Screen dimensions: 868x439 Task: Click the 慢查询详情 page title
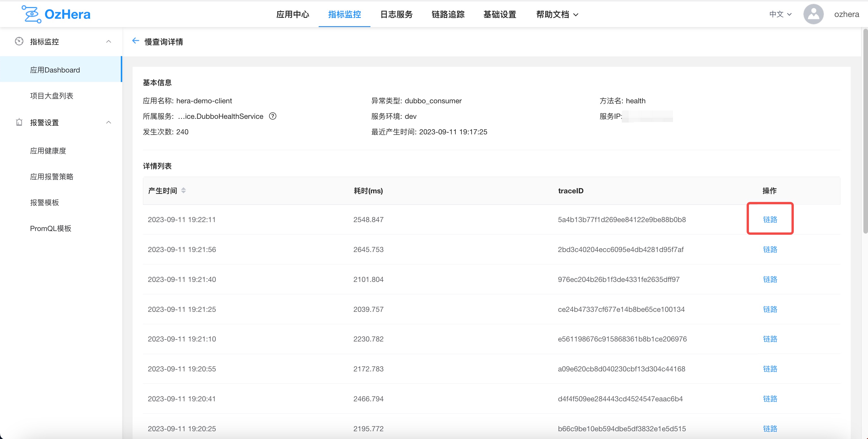point(163,41)
